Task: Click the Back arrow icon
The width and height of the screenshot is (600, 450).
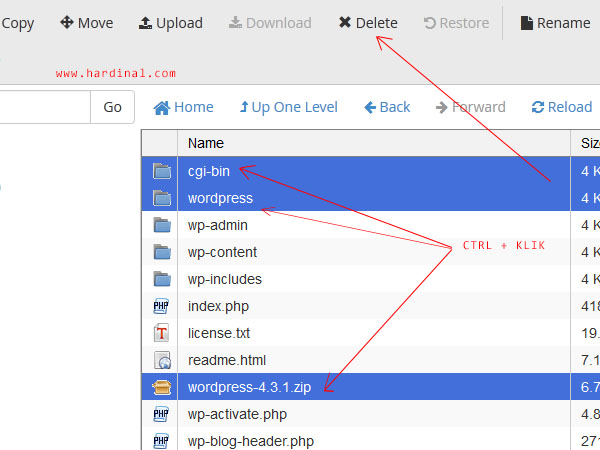Action: point(370,108)
